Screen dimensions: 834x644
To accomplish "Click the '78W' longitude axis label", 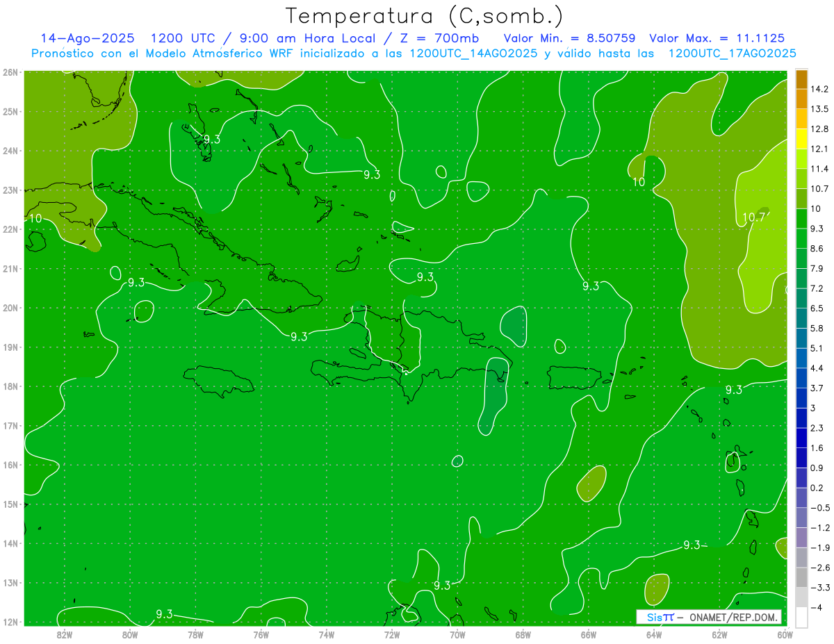I will pyautogui.click(x=195, y=634).
